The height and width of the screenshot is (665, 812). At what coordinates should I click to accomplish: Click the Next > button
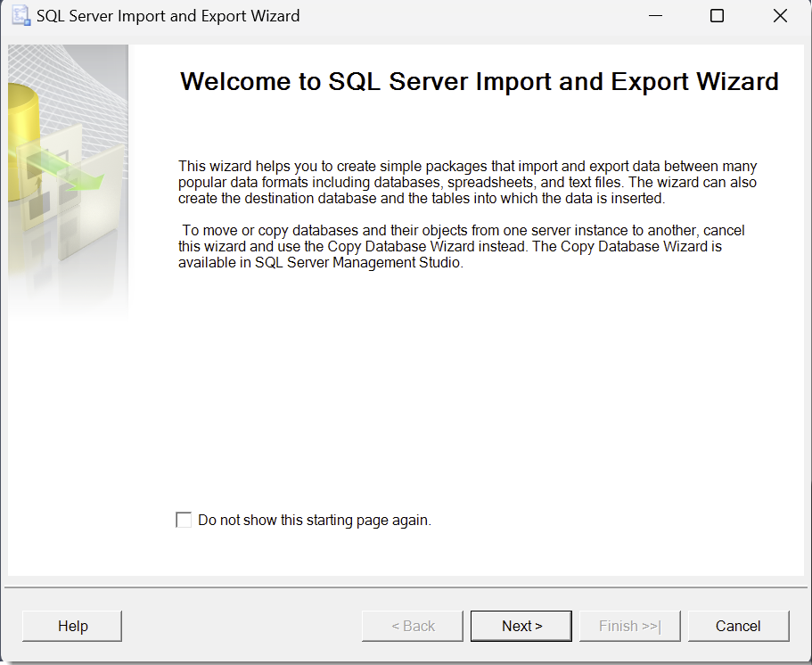coord(521,626)
